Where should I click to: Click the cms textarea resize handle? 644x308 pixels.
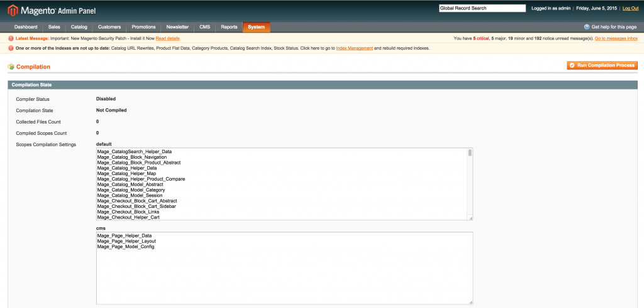click(470, 302)
